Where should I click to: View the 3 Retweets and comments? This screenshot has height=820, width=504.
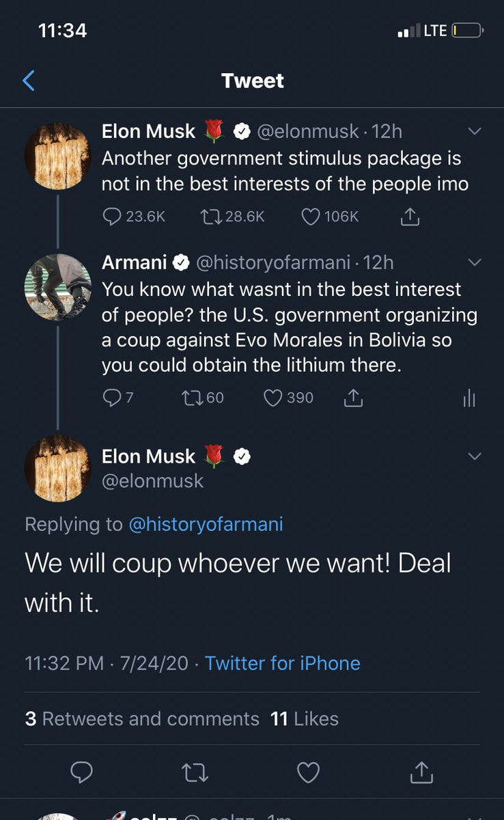(x=142, y=719)
